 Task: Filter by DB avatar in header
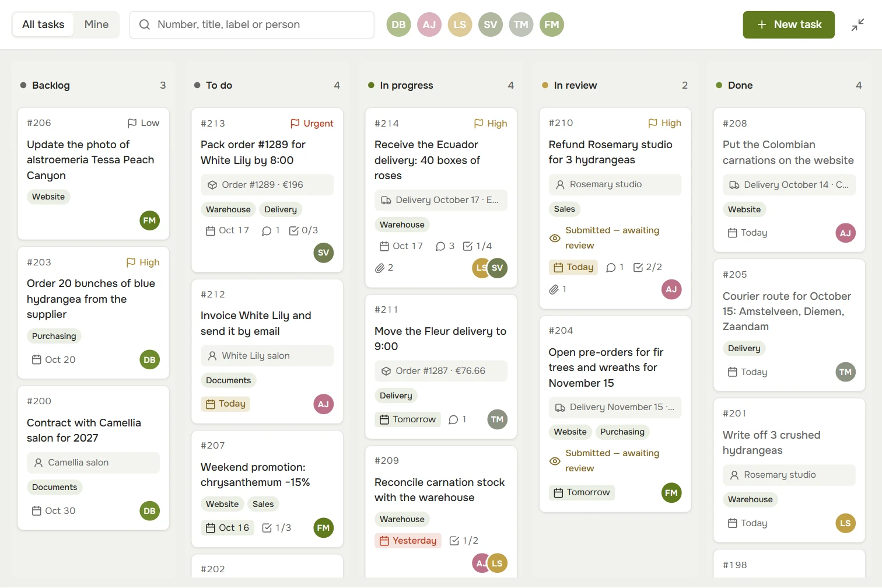point(398,24)
